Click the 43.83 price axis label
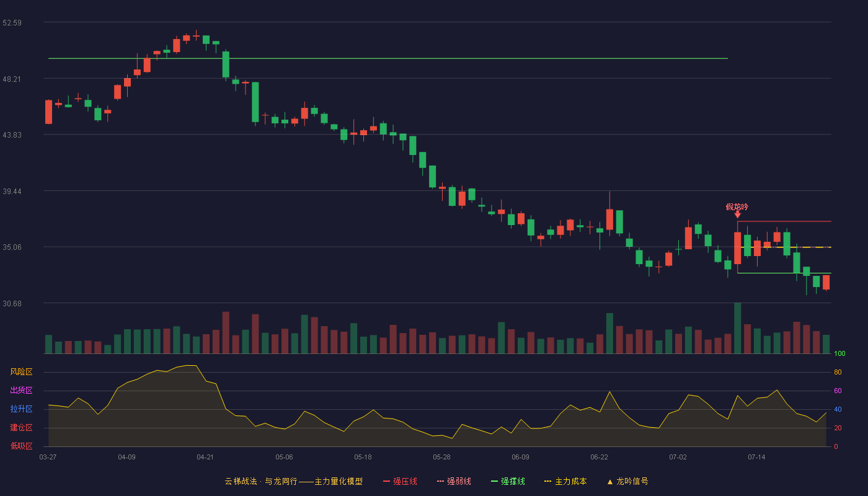This screenshot has height=496, width=868. (x=12, y=135)
